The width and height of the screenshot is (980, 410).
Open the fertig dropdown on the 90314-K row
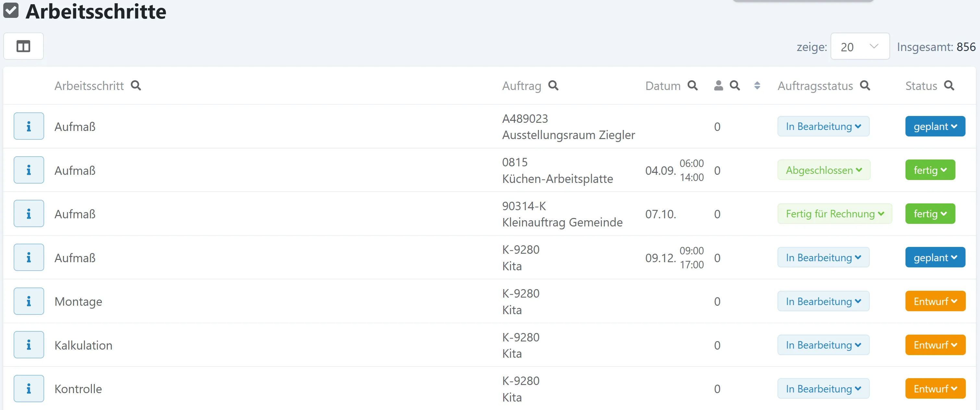tap(930, 213)
